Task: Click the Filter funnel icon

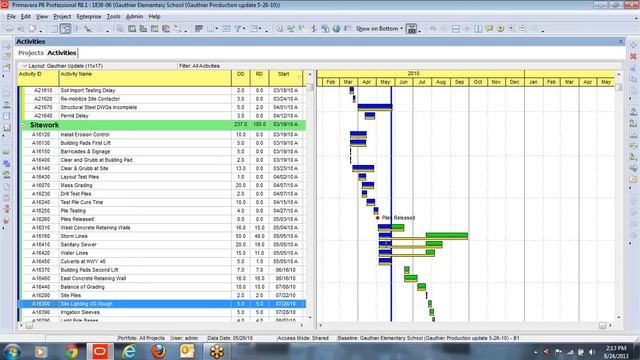Action: tap(237, 29)
